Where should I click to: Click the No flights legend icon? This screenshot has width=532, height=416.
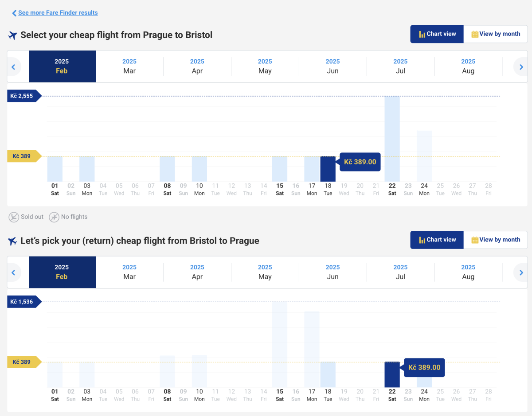pos(54,217)
